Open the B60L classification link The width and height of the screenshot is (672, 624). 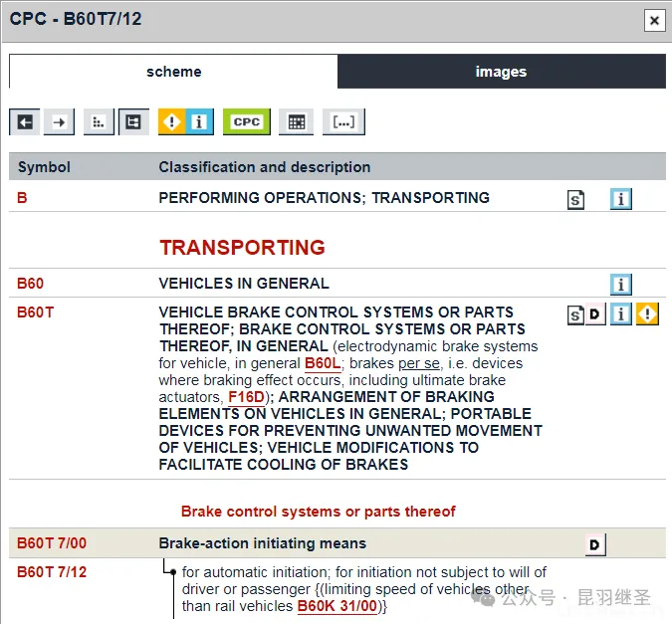323,363
